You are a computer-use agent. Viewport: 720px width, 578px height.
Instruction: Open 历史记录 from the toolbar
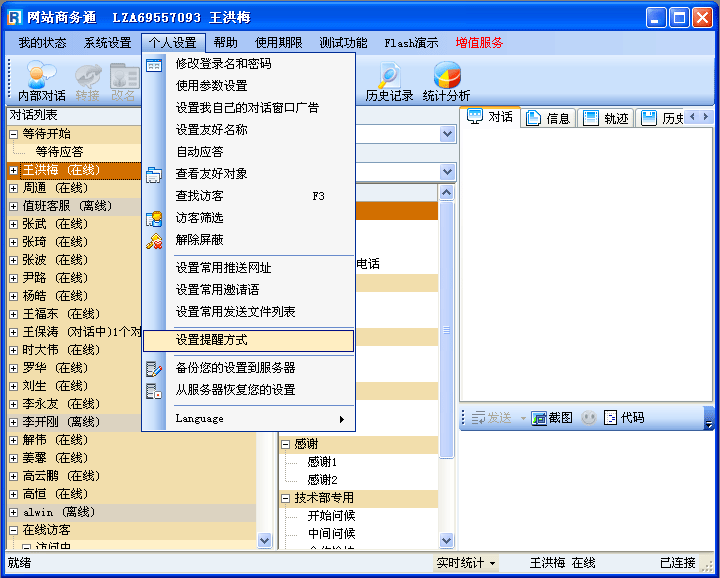pos(389,82)
